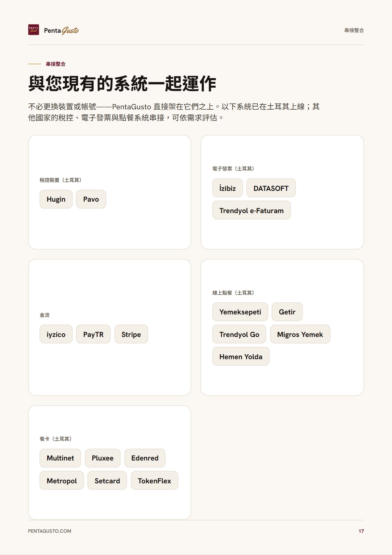Click the page number 17
Viewport: 392px width, 555px height.
(x=361, y=531)
